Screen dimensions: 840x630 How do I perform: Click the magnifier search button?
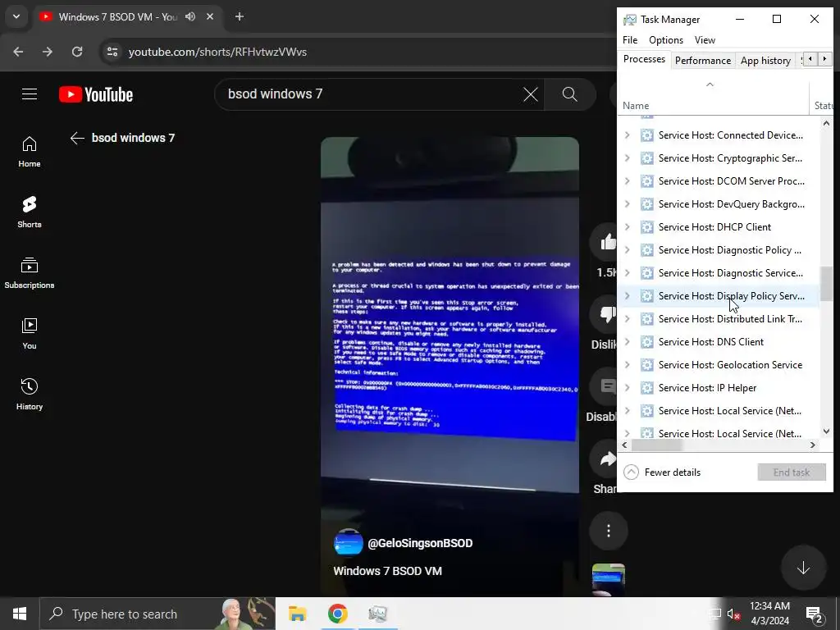pos(570,94)
